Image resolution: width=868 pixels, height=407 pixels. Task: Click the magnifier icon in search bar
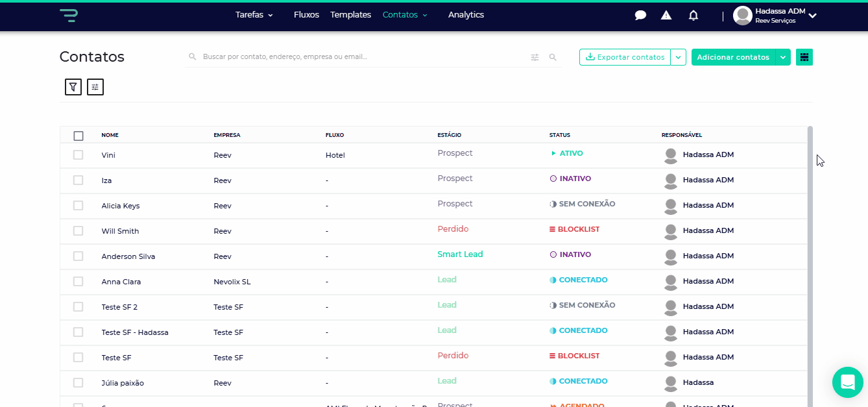(553, 57)
